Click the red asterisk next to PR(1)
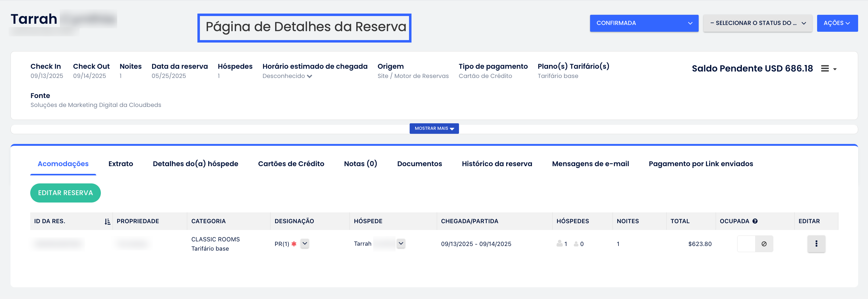Viewport: 868px width, 299px height. click(294, 244)
